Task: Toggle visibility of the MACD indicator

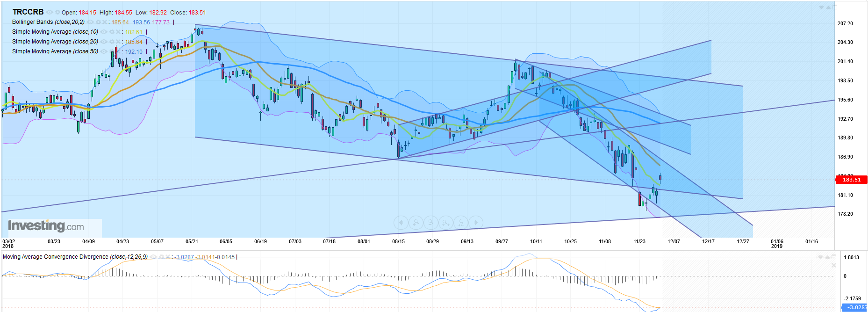Action: pos(153,257)
